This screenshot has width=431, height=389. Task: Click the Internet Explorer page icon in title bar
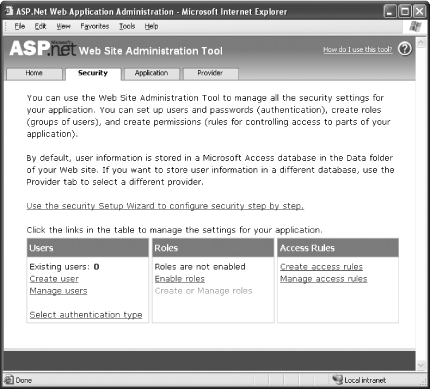coord(9,11)
